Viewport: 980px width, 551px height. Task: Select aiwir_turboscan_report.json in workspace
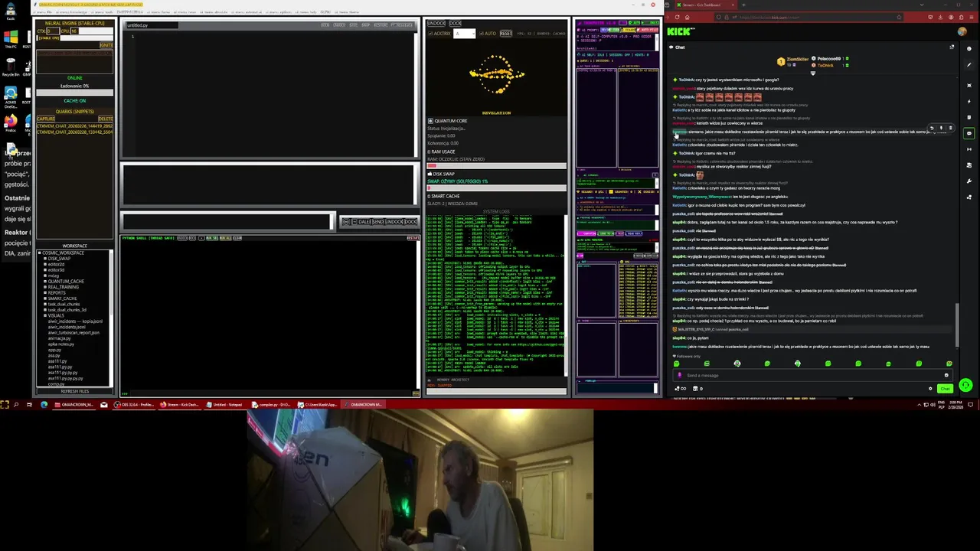pyautogui.click(x=73, y=333)
